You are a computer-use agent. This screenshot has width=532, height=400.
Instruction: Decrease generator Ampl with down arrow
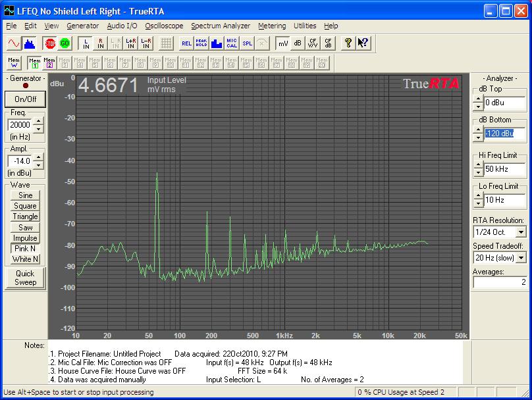point(38,164)
